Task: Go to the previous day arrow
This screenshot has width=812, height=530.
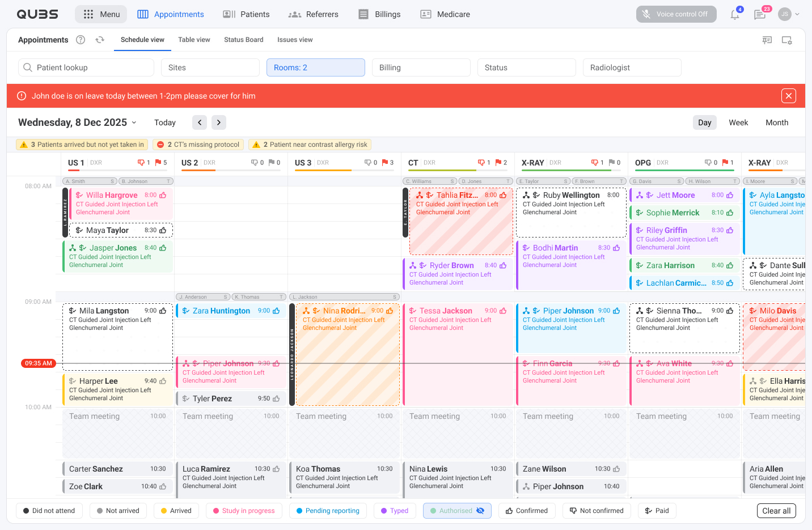Action: coord(200,122)
